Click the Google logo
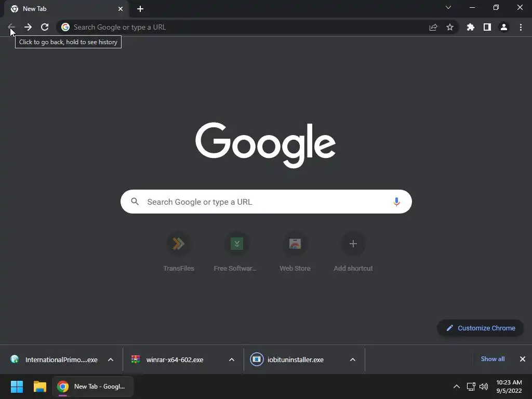The height and width of the screenshot is (399, 532). pyautogui.click(x=265, y=145)
